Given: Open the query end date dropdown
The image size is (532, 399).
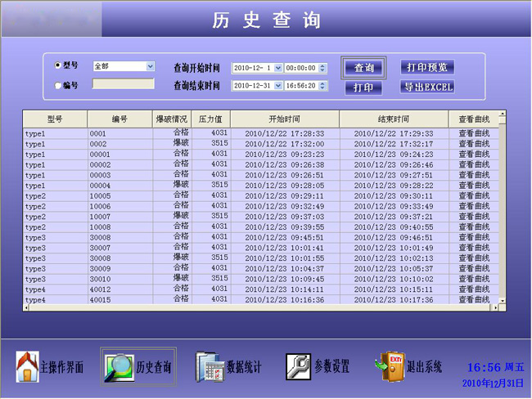Looking at the screenshot, I should (278, 86).
